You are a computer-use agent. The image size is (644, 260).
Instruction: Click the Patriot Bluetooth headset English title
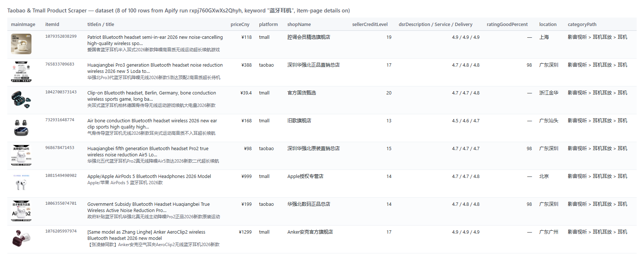[155, 40]
